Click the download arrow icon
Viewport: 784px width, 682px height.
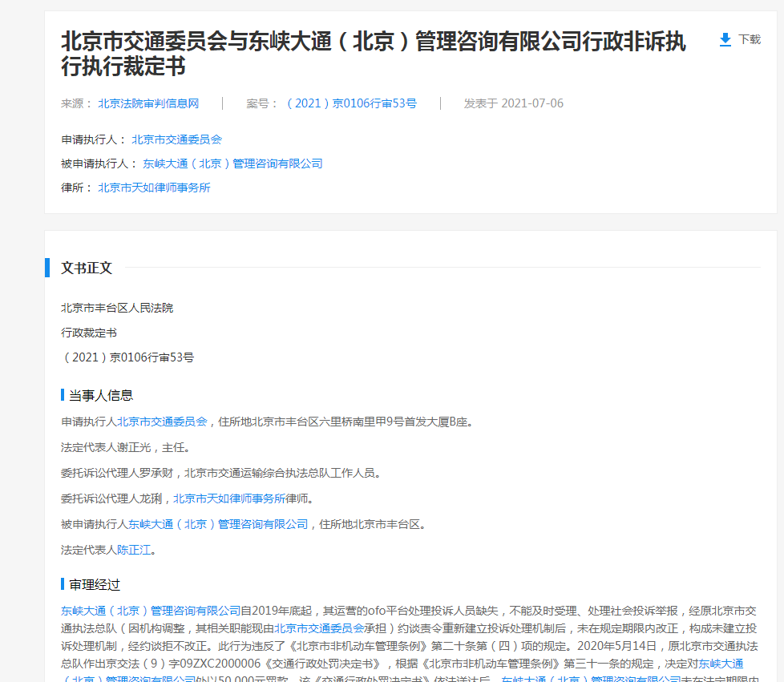click(x=725, y=39)
